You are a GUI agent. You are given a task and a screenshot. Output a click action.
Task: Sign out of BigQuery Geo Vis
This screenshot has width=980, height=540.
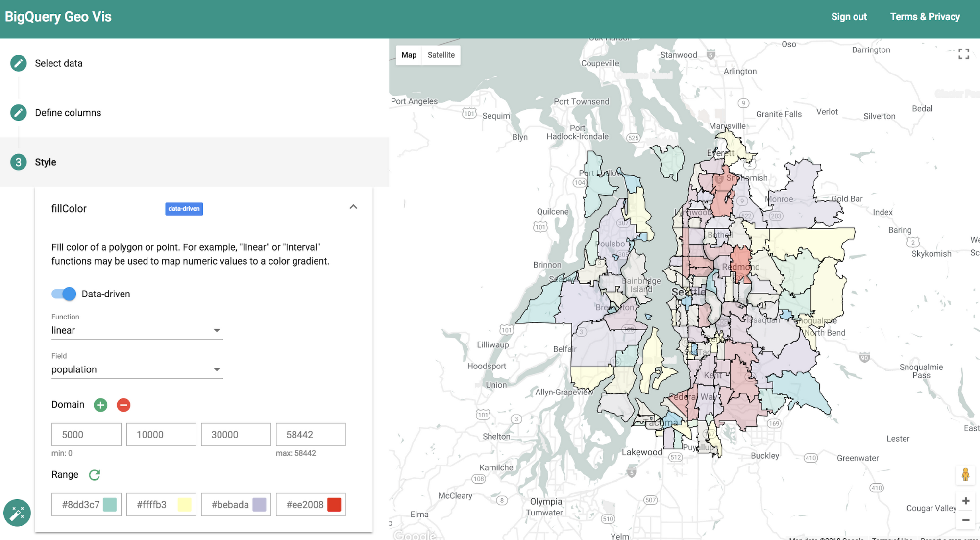click(849, 17)
